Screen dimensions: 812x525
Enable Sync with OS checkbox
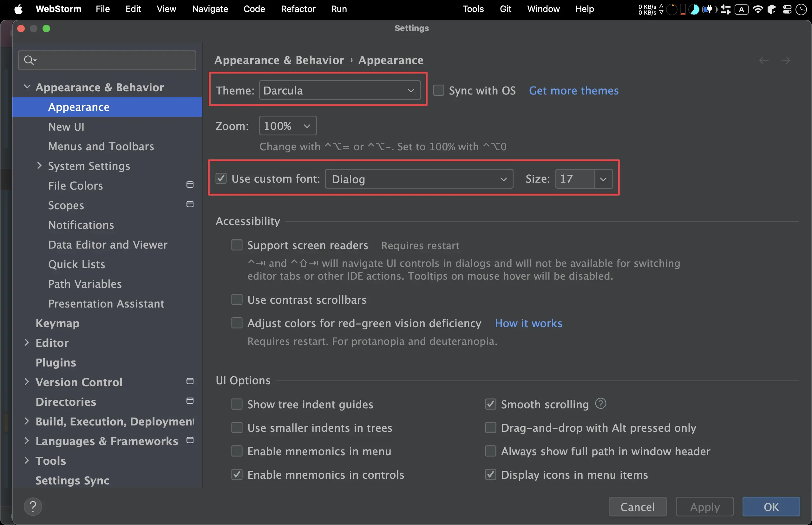point(439,90)
